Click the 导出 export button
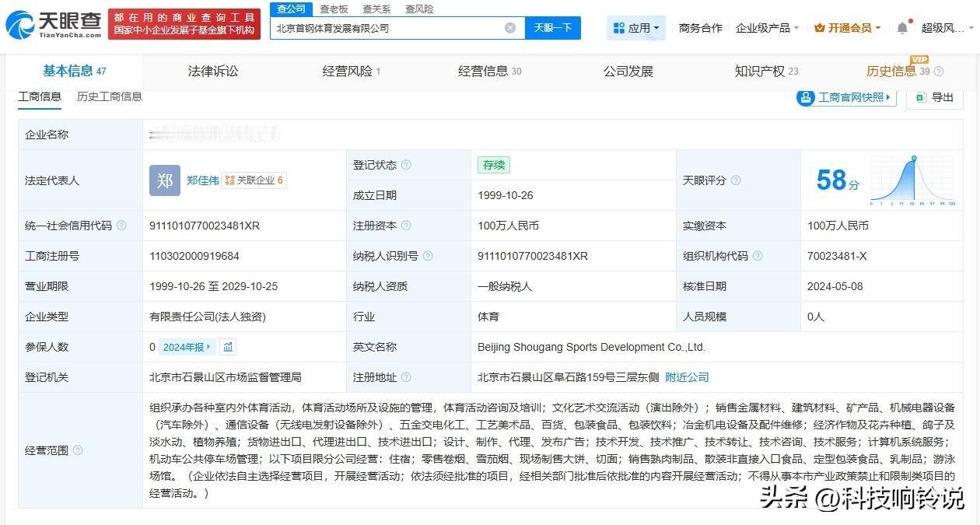This screenshot has width=980, height=525. [934, 97]
